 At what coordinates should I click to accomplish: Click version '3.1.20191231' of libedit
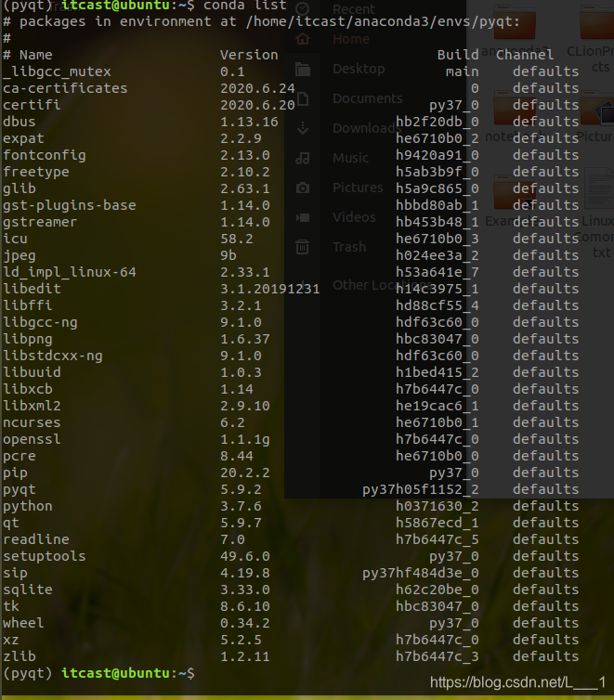pyautogui.click(x=269, y=289)
